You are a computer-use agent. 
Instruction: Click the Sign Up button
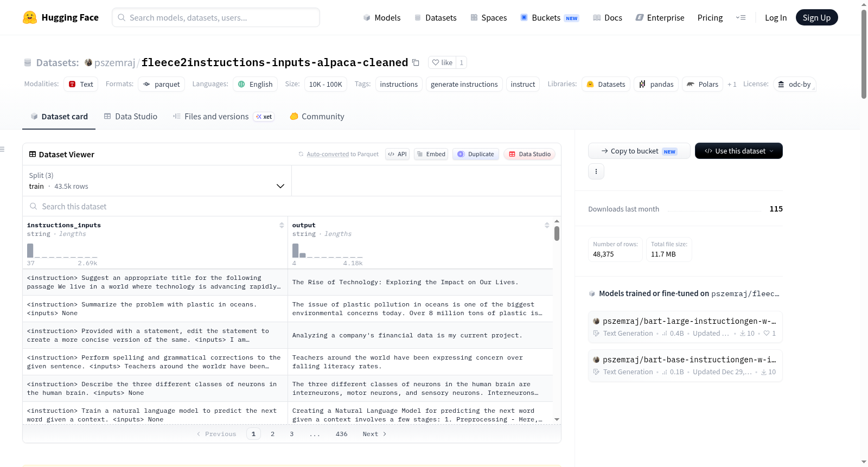[817, 17]
